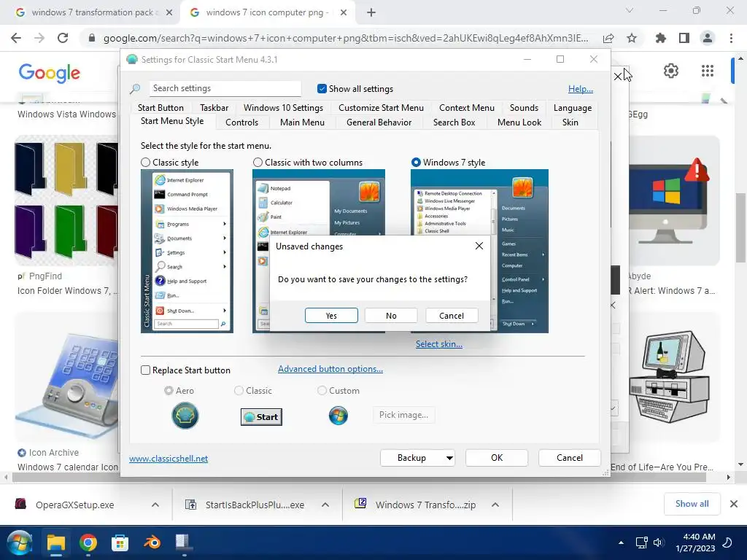
Task: Click Show all downloads button
Action: coord(692,504)
